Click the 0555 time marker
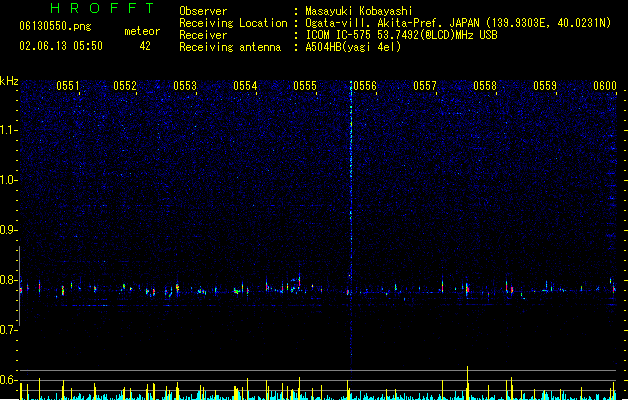 point(305,86)
